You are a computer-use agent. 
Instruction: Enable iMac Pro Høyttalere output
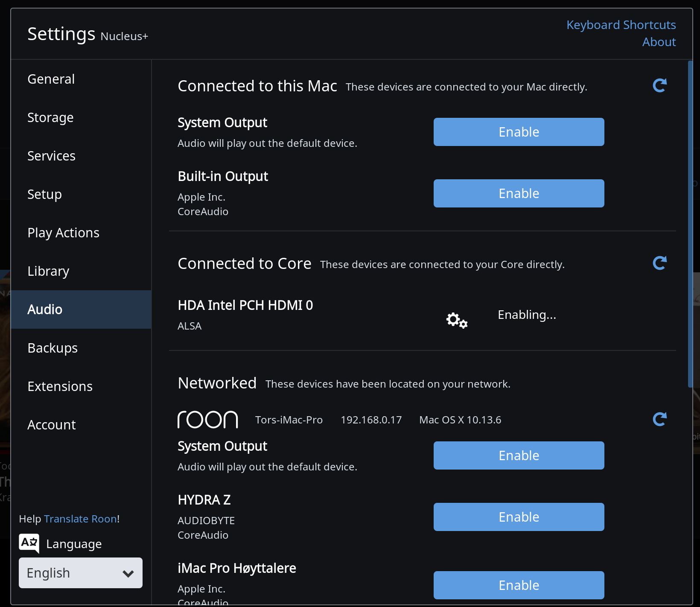point(519,585)
